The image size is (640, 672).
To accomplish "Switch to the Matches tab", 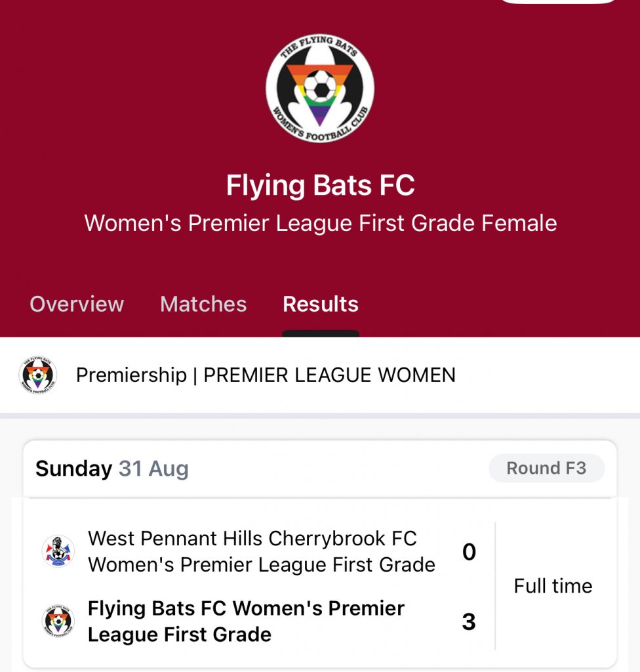I will pyautogui.click(x=203, y=304).
